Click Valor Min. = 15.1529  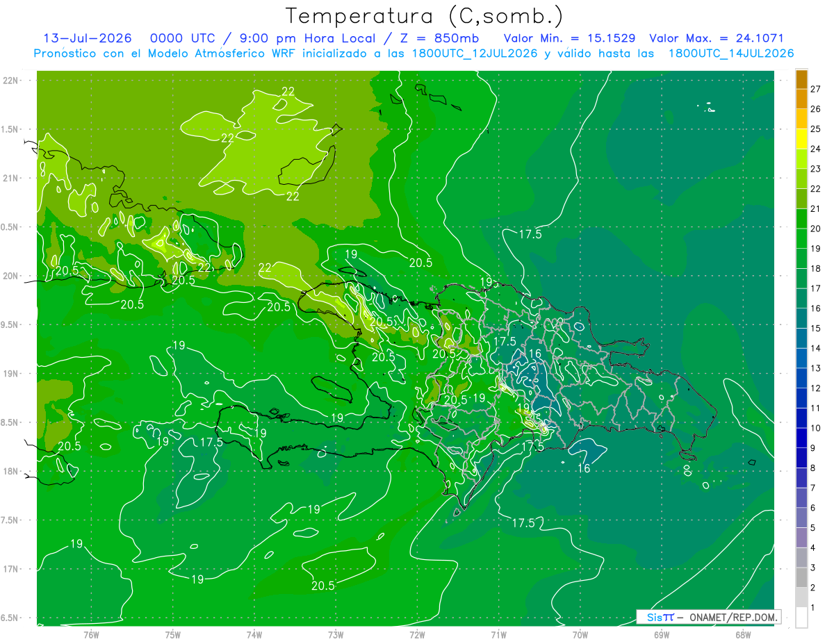[x=569, y=38]
